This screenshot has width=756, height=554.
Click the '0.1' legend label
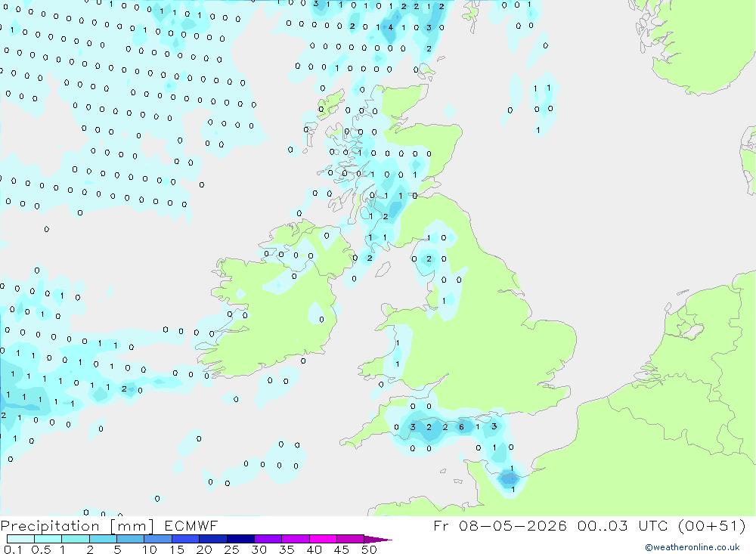coord(13,549)
